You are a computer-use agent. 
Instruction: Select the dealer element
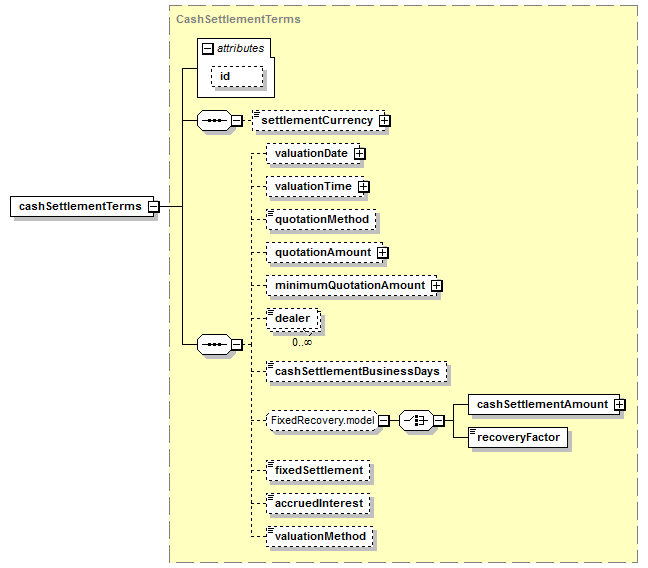(x=293, y=318)
